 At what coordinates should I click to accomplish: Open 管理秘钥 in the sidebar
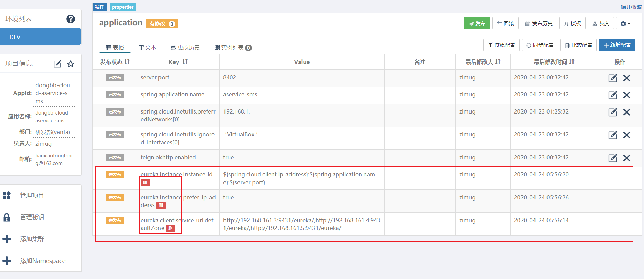tap(32, 217)
